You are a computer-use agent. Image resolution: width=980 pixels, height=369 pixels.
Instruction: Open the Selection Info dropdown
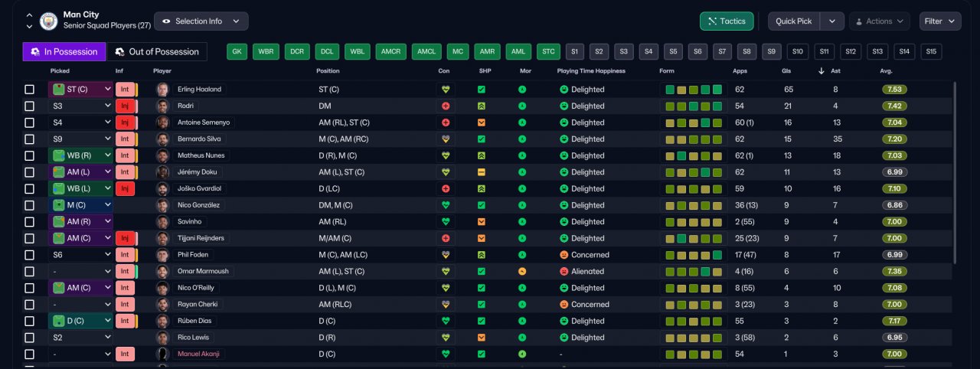[201, 21]
